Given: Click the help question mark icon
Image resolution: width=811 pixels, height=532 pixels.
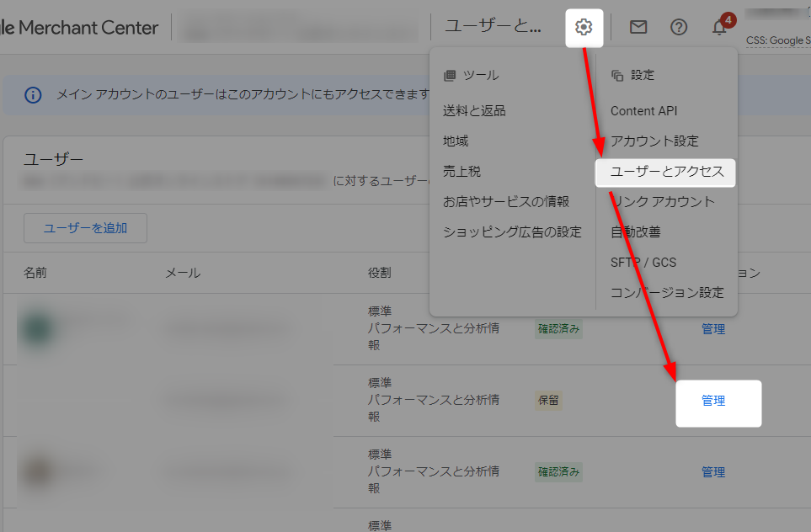Looking at the screenshot, I should coord(679,27).
